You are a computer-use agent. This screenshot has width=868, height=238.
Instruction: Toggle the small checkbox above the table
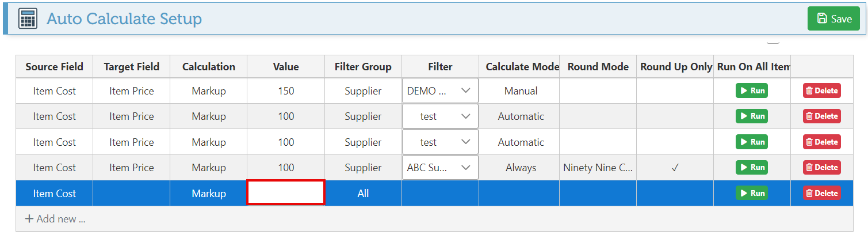pos(773,40)
